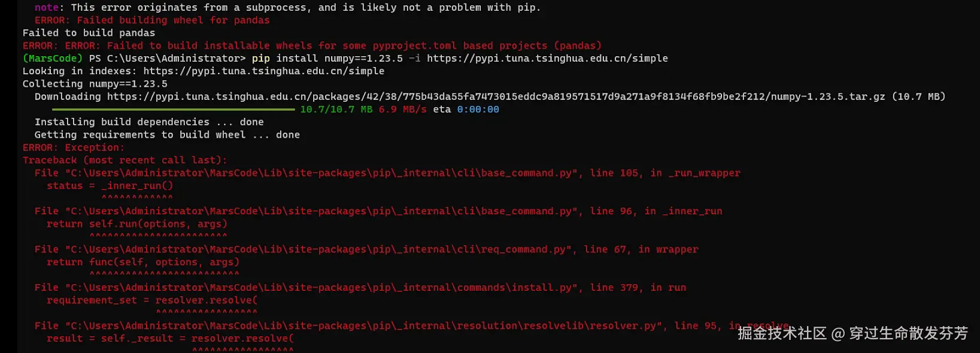The image size is (980, 353).
Task: Click the highlighted "pip" command word
Action: tap(260, 58)
